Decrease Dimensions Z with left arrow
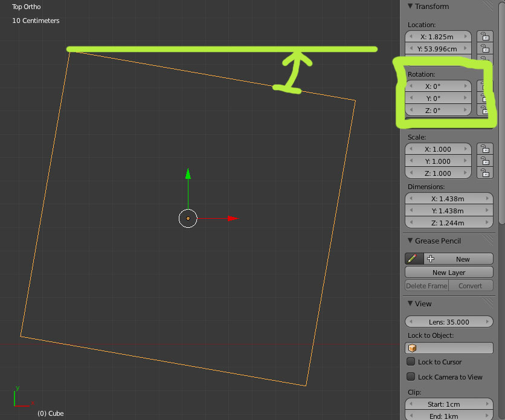This screenshot has height=420, width=505. pos(411,222)
